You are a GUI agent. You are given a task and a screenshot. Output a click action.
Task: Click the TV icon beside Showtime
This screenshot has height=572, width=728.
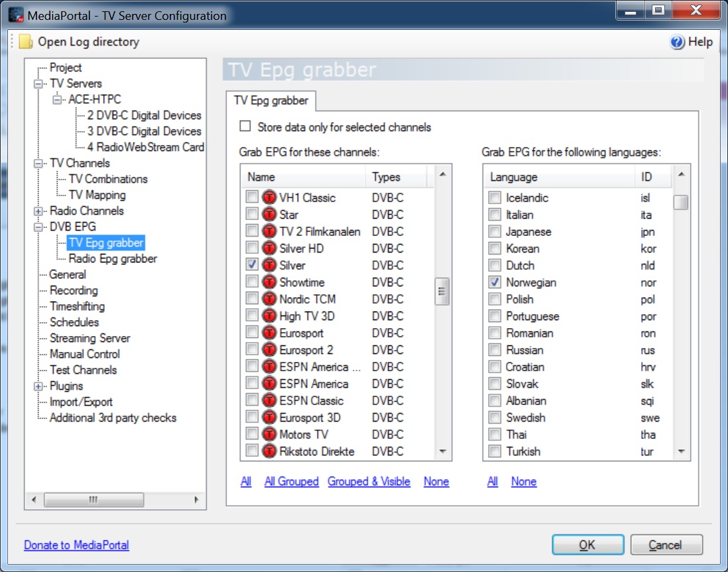[x=269, y=282]
